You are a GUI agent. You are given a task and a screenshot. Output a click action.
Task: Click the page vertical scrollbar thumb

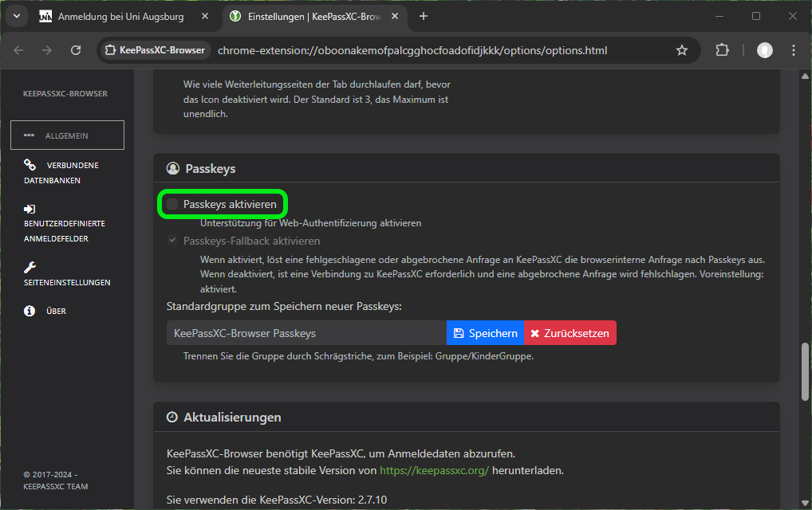[805, 372]
